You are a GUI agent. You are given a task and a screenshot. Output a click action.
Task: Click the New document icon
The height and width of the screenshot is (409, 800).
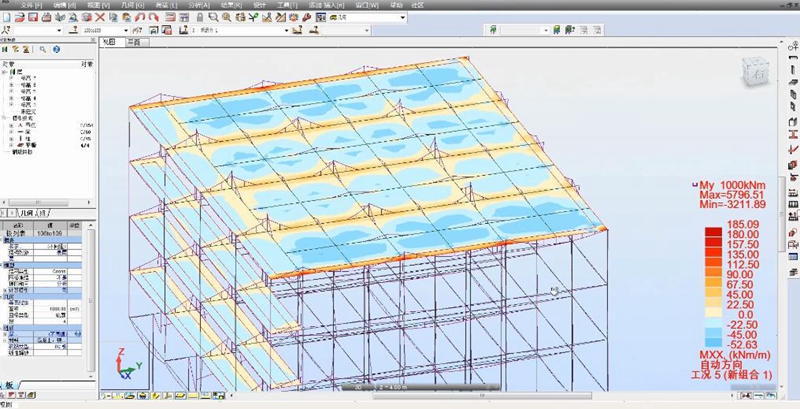pyautogui.click(x=7, y=17)
